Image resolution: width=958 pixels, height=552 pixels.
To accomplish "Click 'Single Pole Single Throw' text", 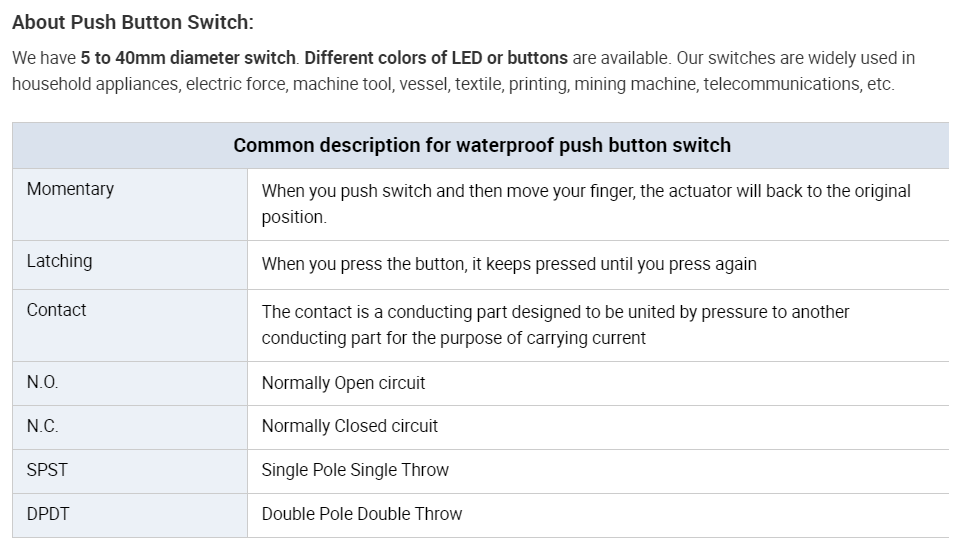I will click(x=355, y=470).
